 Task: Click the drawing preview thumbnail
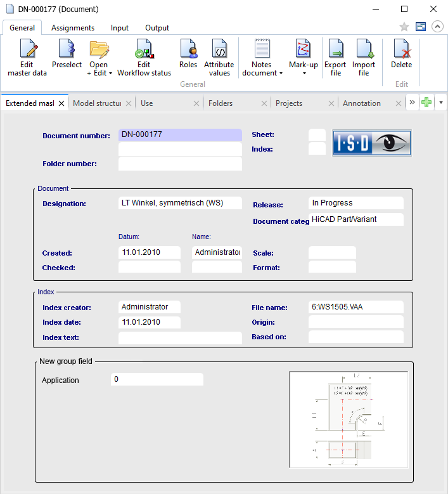coord(348,419)
